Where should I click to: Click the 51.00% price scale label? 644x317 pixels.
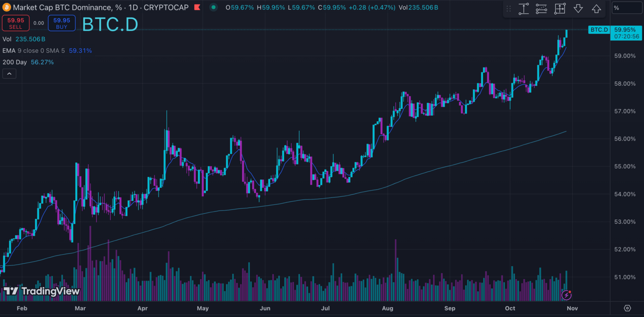click(625, 277)
